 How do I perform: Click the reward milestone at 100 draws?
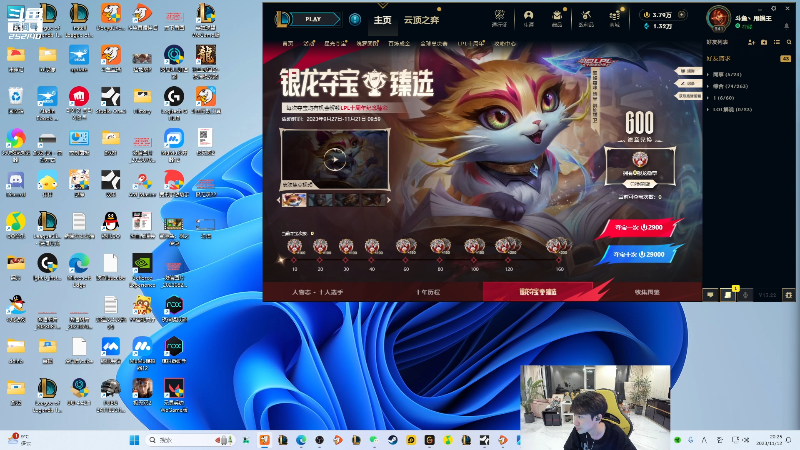[474, 247]
